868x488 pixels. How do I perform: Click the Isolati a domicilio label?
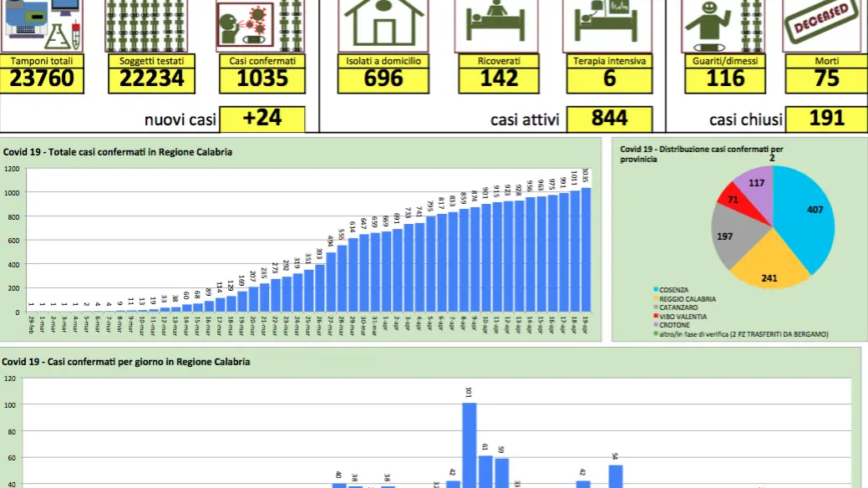[x=383, y=61]
